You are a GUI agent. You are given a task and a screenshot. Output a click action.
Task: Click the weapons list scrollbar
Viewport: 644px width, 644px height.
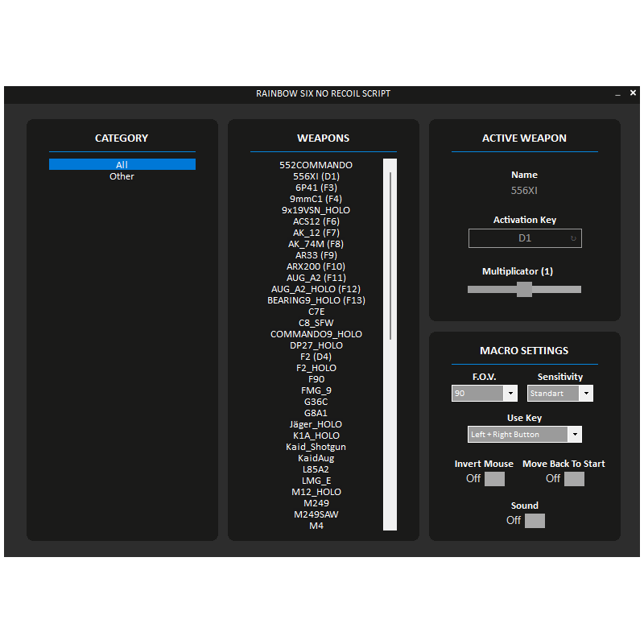pyautogui.click(x=390, y=256)
